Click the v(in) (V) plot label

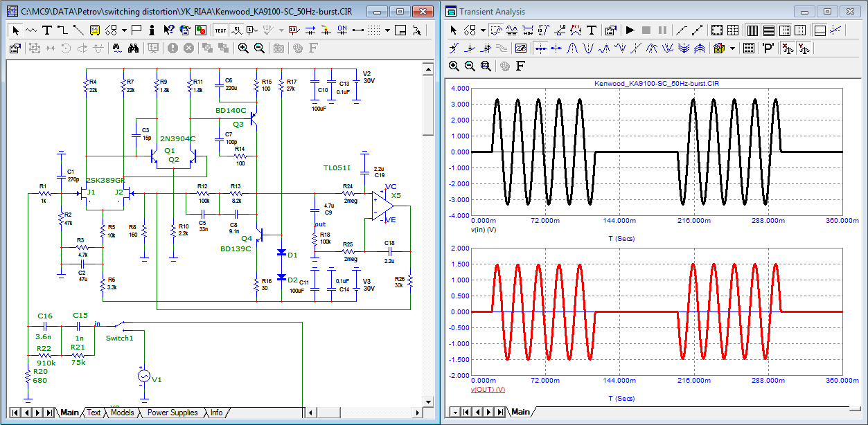click(483, 229)
